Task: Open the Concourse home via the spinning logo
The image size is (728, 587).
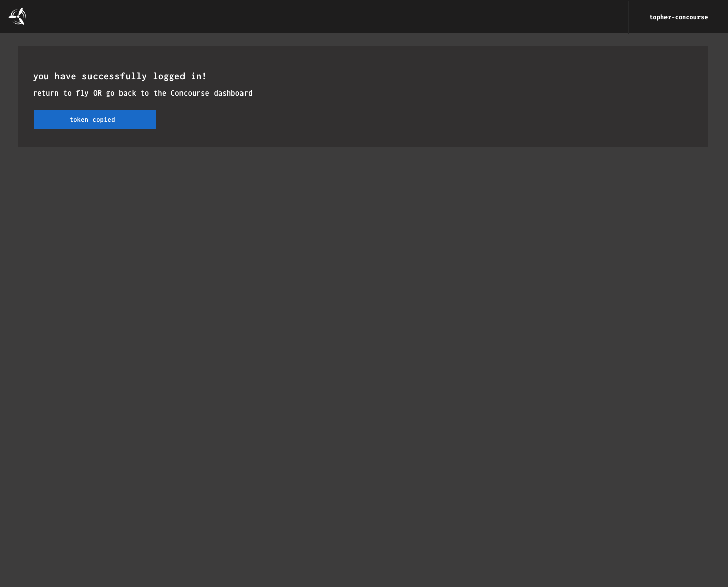Action: click(17, 16)
